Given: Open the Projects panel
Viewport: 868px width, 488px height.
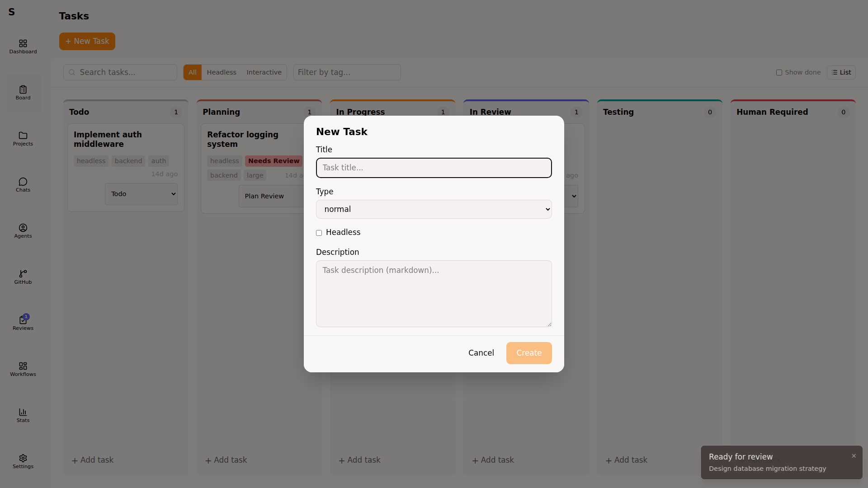Looking at the screenshot, I should pos(23,139).
